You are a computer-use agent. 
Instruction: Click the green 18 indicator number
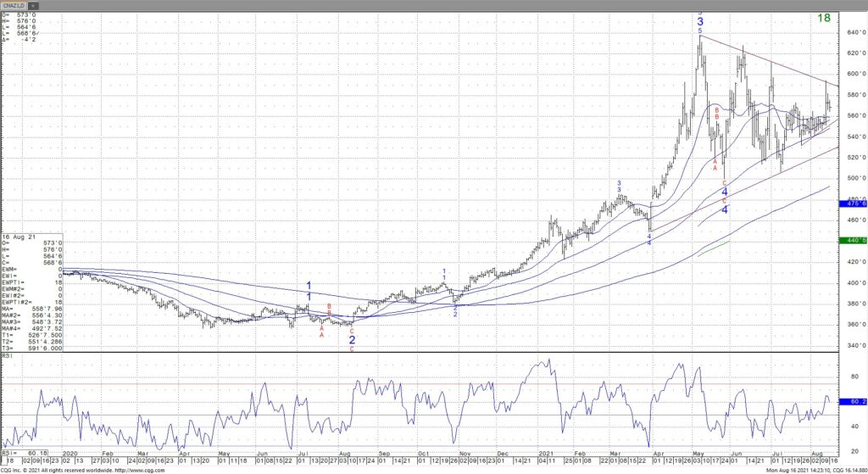tap(823, 18)
